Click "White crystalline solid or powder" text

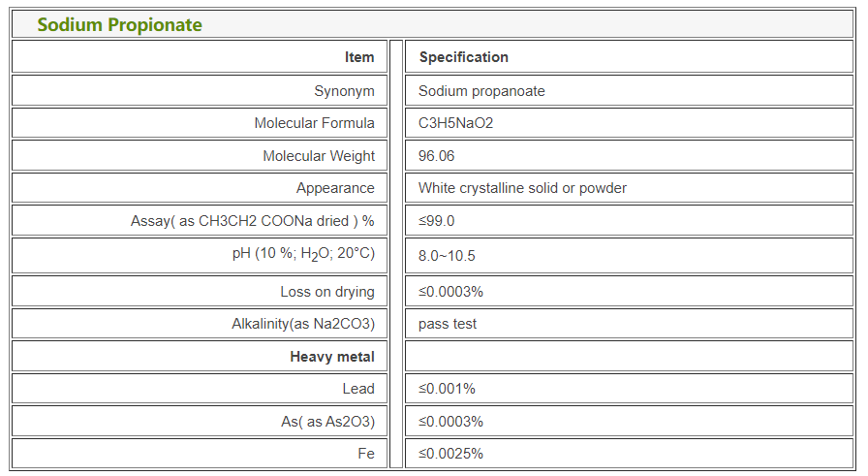[x=522, y=188]
